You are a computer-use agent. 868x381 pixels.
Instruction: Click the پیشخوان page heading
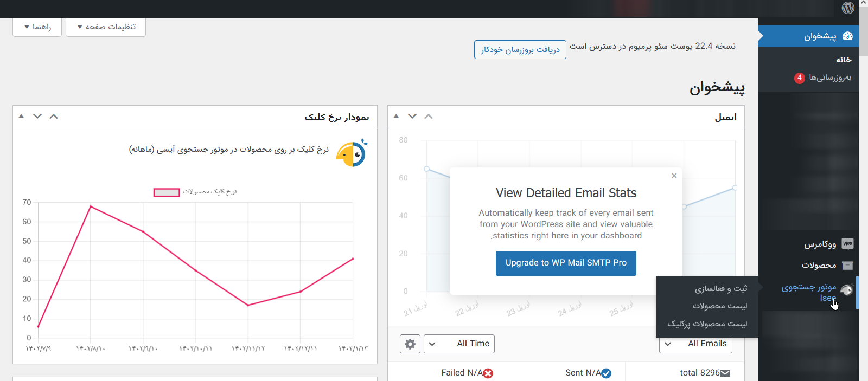tap(717, 88)
